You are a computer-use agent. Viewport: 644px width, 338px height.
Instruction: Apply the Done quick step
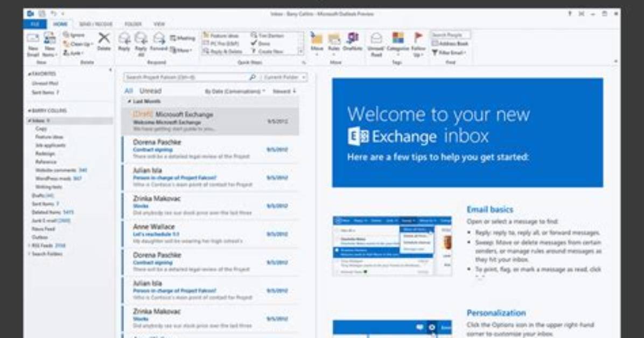click(x=261, y=44)
